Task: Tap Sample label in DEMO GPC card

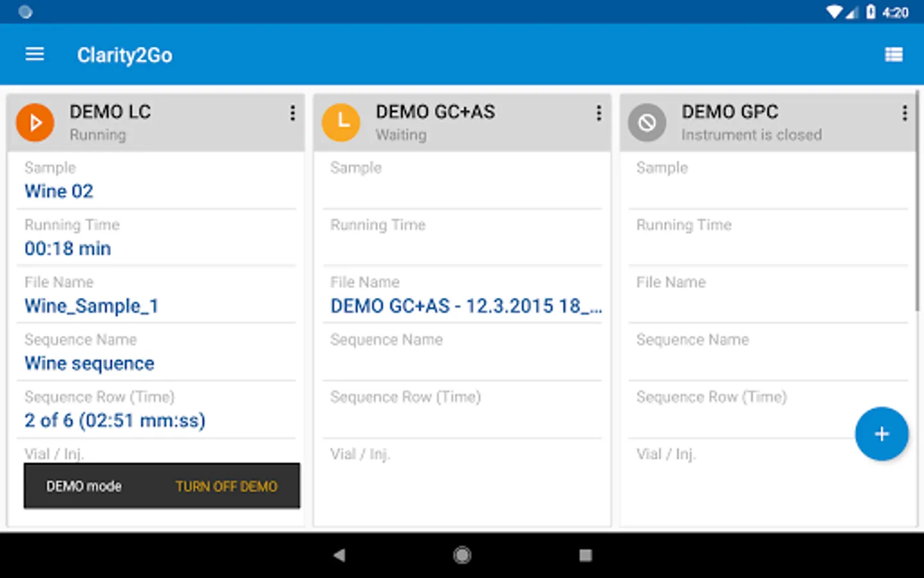Action: pos(662,168)
